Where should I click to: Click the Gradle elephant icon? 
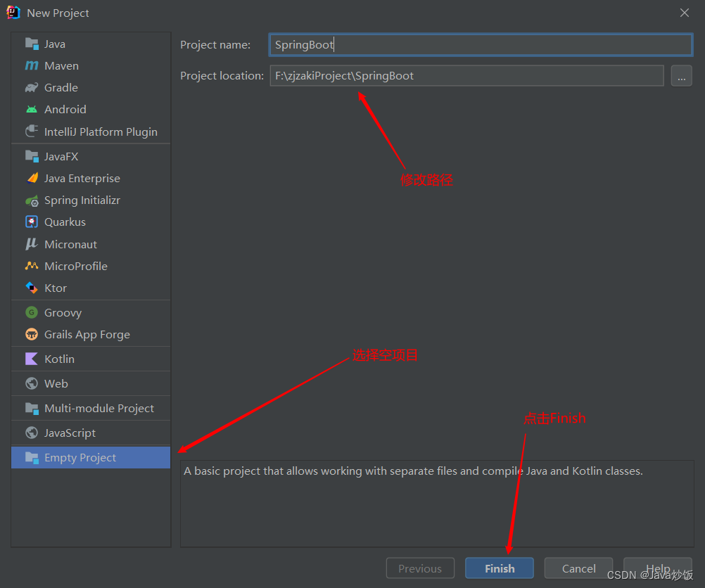[x=32, y=88]
